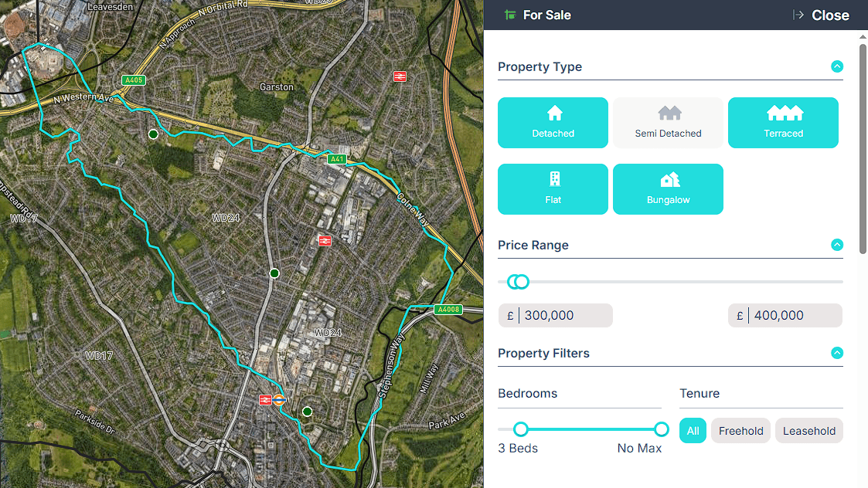Click the A405 road marker on map

tap(134, 80)
